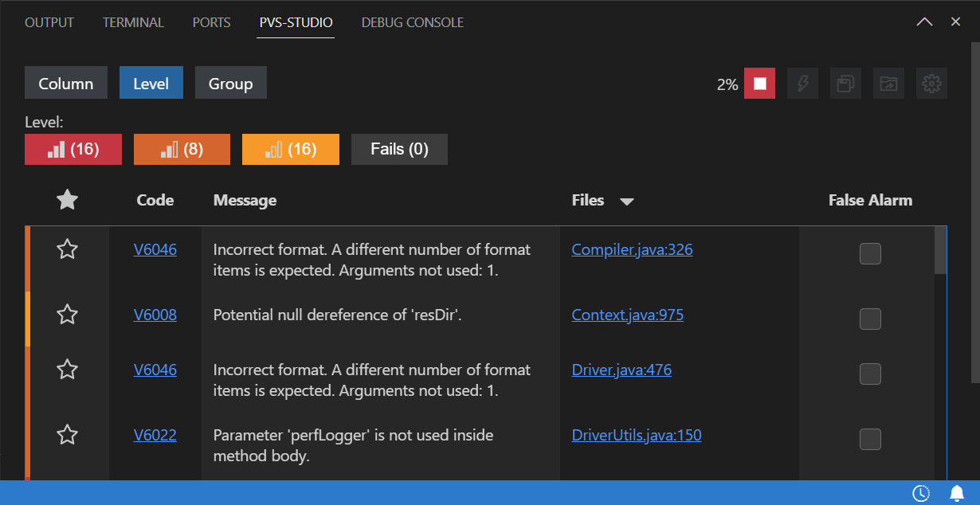Check False Alarm for the Driver.java:476 warning
Image resolution: width=980 pixels, height=505 pixels.
[x=869, y=374]
